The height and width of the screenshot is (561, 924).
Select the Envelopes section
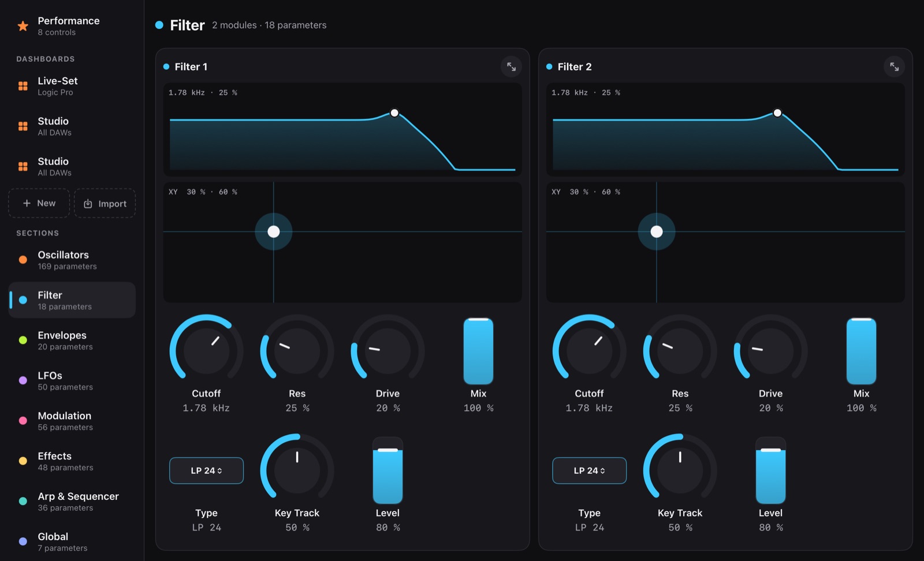point(72,340)
